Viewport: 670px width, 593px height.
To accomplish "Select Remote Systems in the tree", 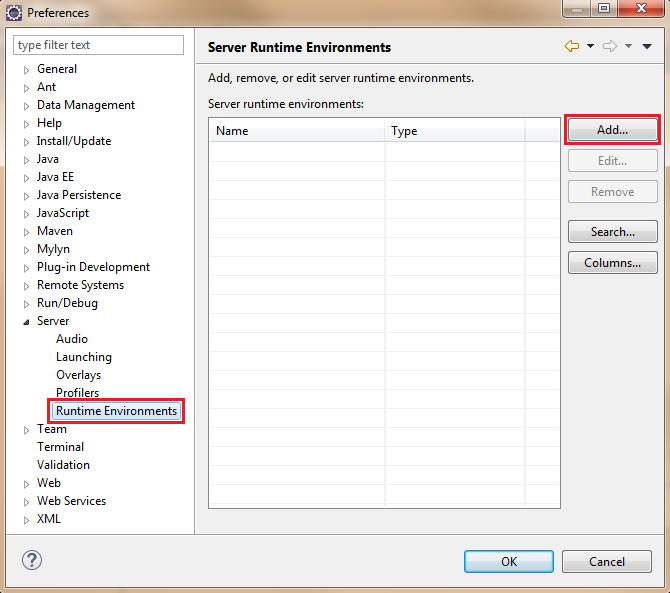I will tap(80, 285).
